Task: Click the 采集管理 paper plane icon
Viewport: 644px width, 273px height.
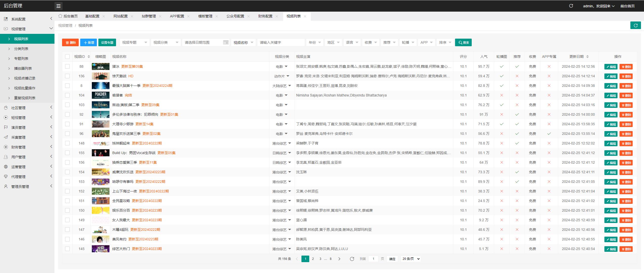Action: (6, 137)
